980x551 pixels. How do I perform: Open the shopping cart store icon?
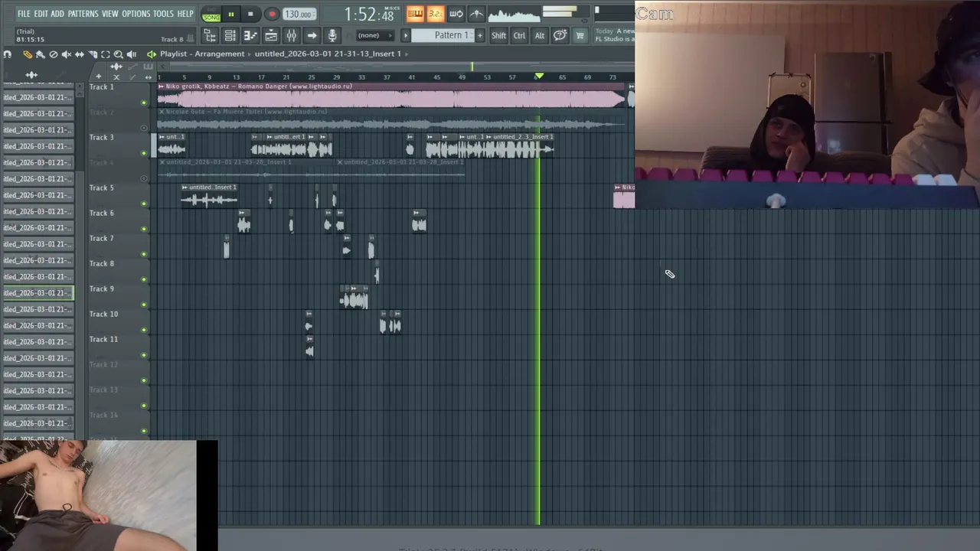pyautogui.click(x=580, y=35)
